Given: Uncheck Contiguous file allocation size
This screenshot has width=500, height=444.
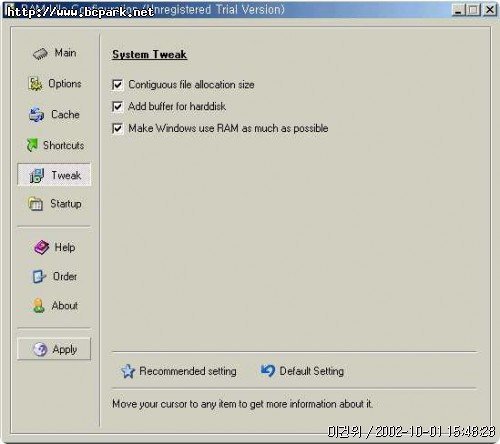Looking at the screenshot, I should point(118,85).
